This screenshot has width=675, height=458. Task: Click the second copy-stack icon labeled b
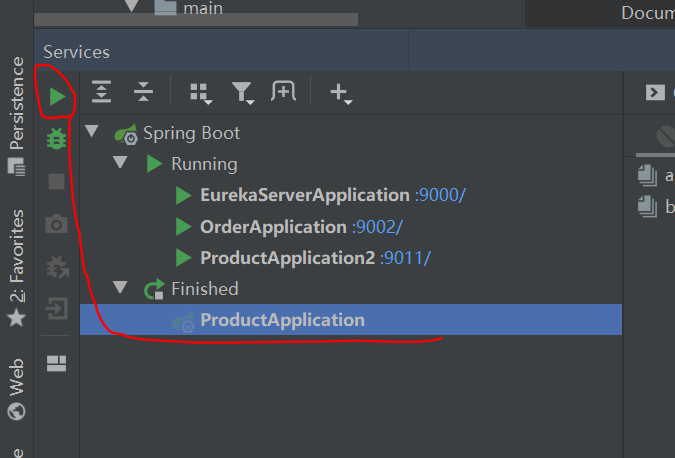[647, 206]
